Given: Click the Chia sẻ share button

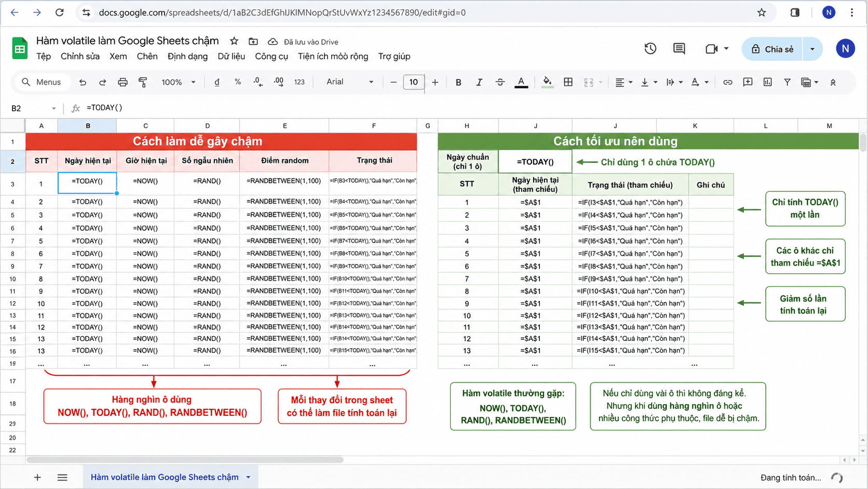Looking at the screenshot, I should [x=772, y=49].
